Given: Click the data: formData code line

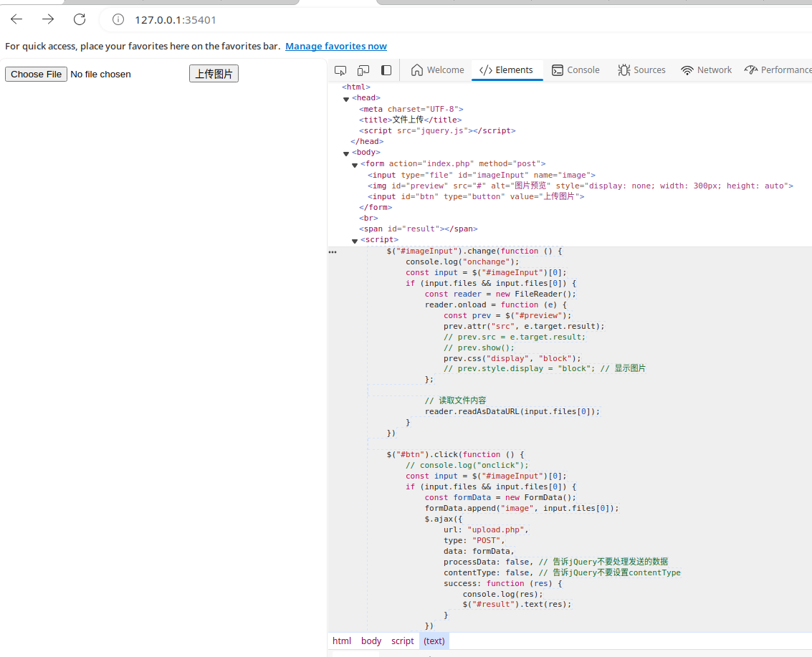Looking at the screenshot, I should pyautogui.click(x=479, y=552).
